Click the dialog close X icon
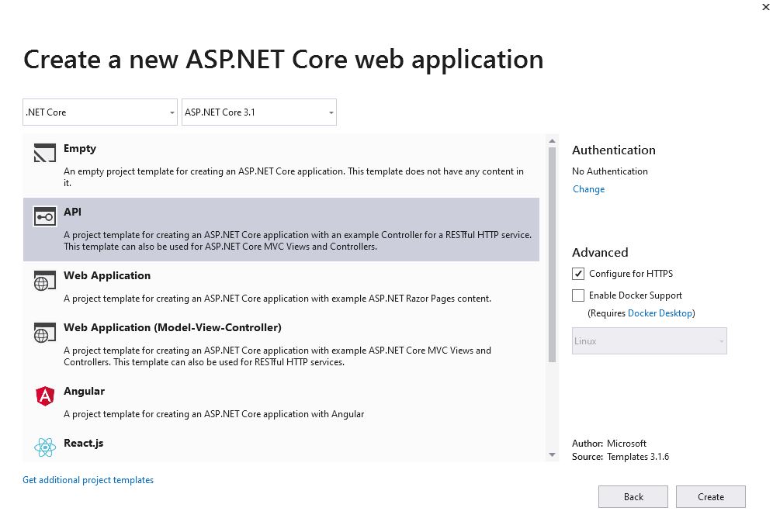773x532 pixels. click(x=766, y=7)
